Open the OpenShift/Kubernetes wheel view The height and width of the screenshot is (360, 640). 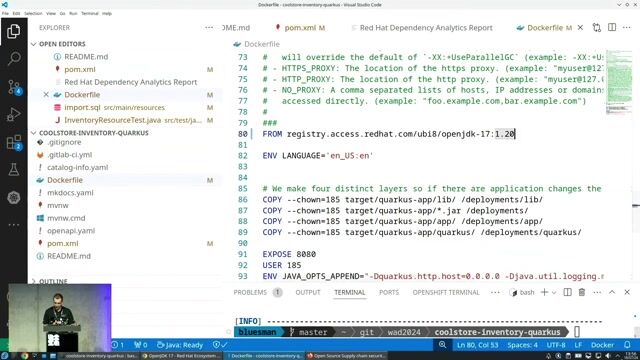click(x=13, y=198)
